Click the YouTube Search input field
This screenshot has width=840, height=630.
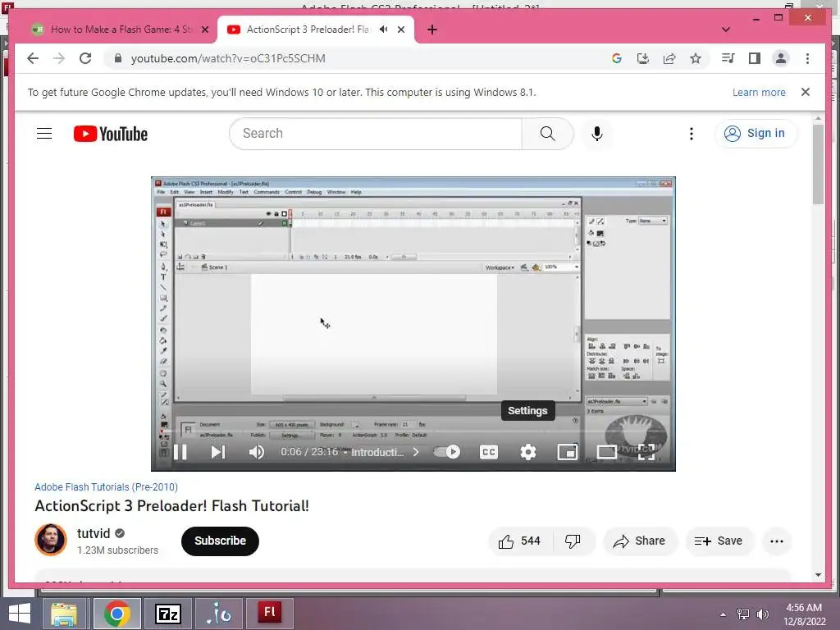tap(376, 134)
